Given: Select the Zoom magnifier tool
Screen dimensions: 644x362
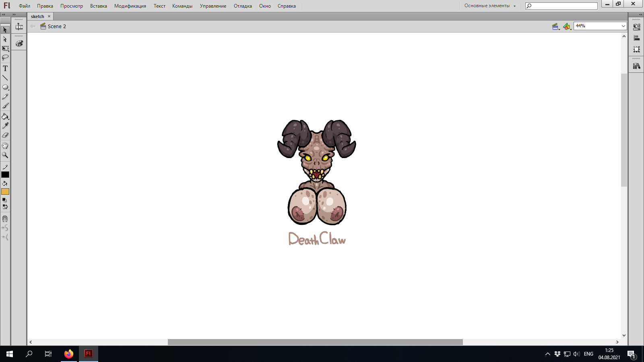Looking at the screenshot, I should [5, 155].
